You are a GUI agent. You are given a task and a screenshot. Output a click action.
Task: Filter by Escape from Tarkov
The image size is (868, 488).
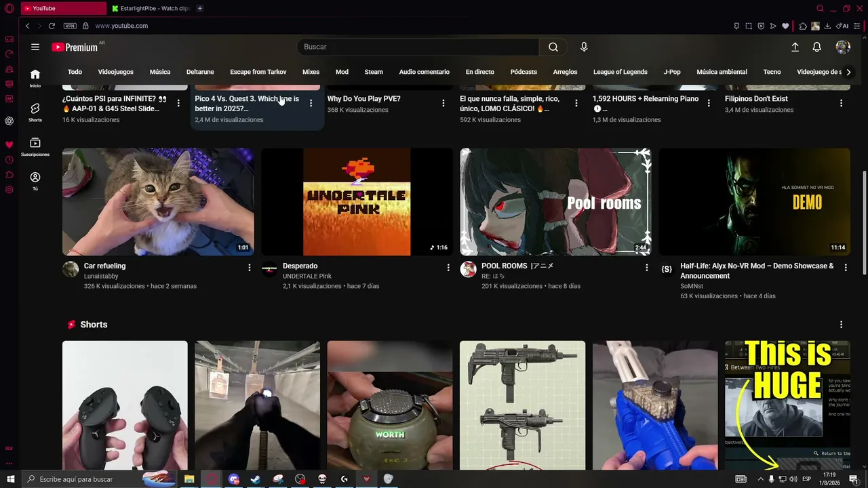258,72
